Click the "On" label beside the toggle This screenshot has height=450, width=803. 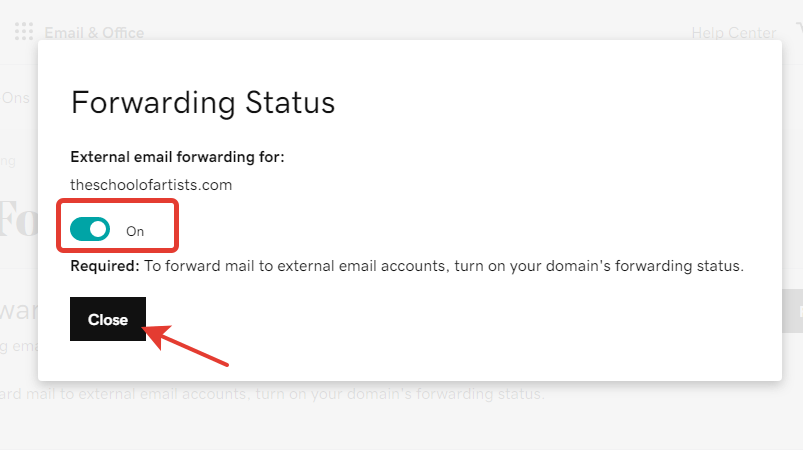coord(135,231)
